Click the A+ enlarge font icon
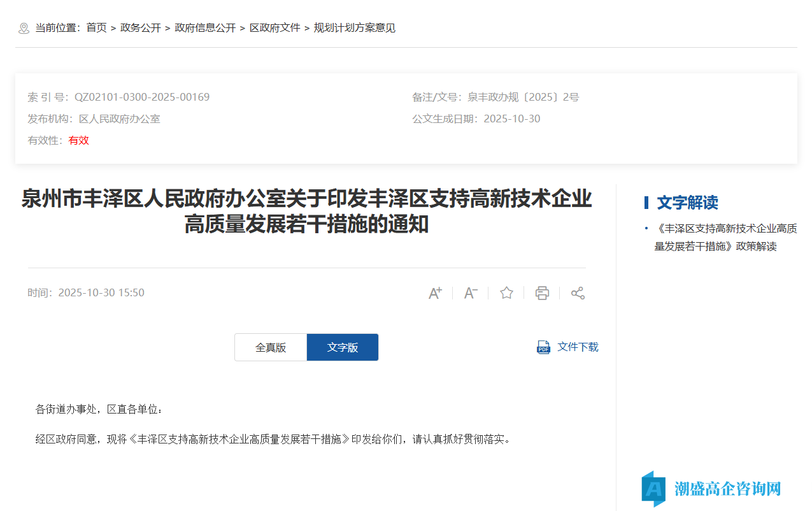 (435, 292)
